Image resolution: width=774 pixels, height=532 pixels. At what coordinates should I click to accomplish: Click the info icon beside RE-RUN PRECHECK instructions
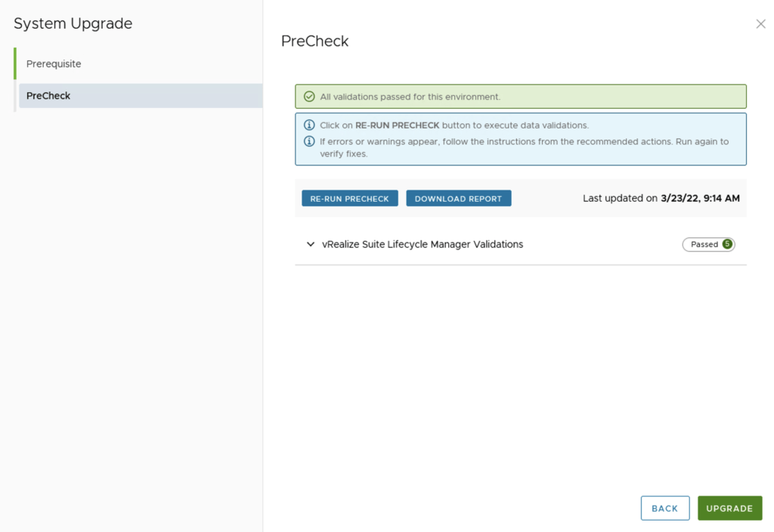pos(309,125)
